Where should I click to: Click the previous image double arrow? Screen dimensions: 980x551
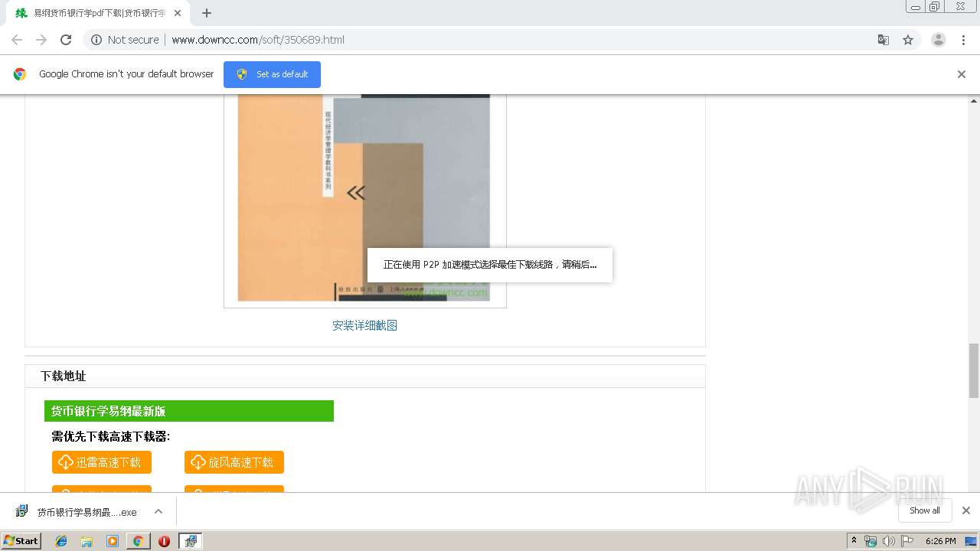(356, 193)
